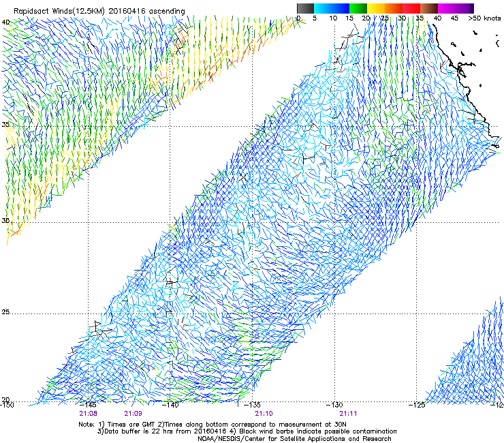Click the longitude label '-150' on bottom axis
Viewport: 504px width, 443px height.
coord(7,405)
